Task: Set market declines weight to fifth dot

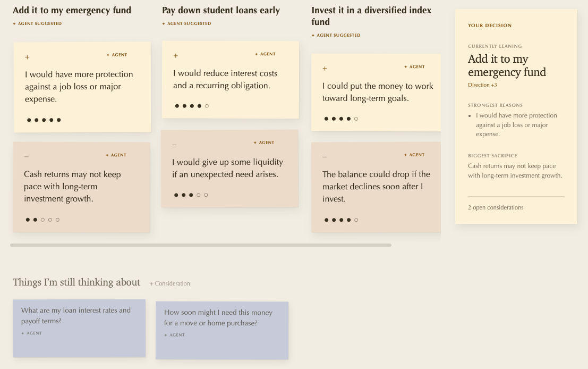Action: click(356, 220)
